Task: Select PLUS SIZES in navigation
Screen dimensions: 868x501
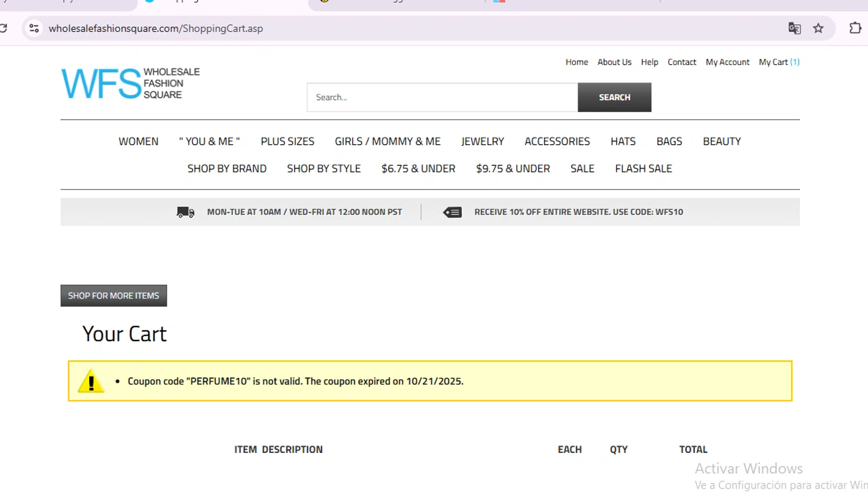Action: click(288, 141)
